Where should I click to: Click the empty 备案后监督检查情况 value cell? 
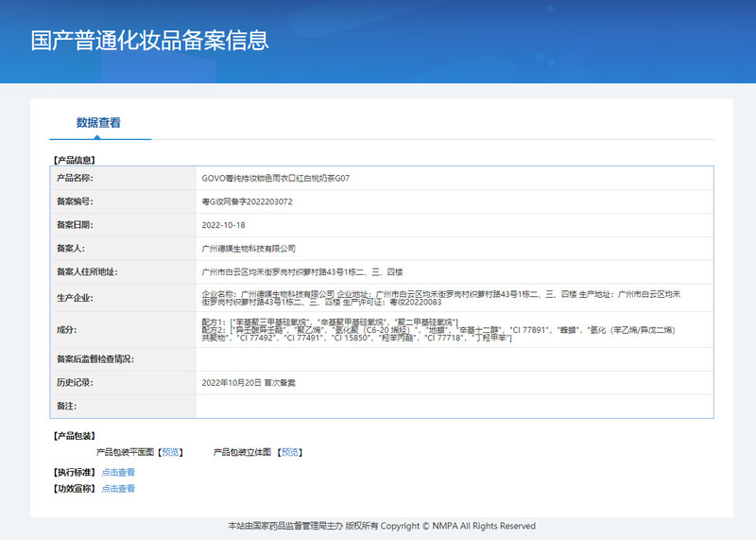point(454,359)
